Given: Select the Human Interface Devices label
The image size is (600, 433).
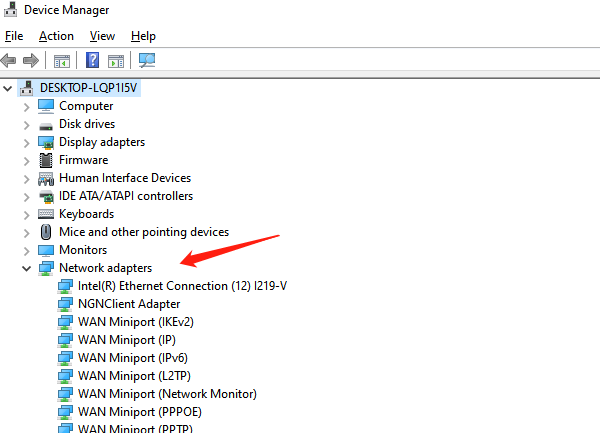Looking at the screenshot, I should (x=125, y=178).
